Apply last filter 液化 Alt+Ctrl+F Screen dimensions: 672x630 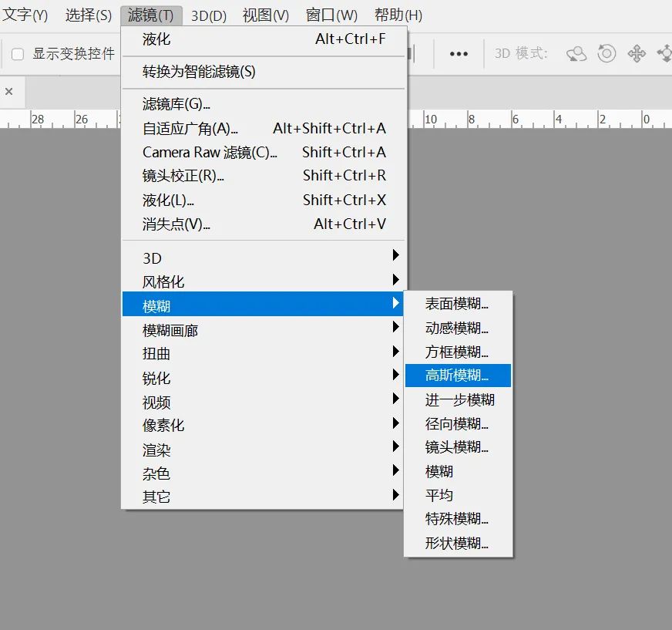click(264, 39)
